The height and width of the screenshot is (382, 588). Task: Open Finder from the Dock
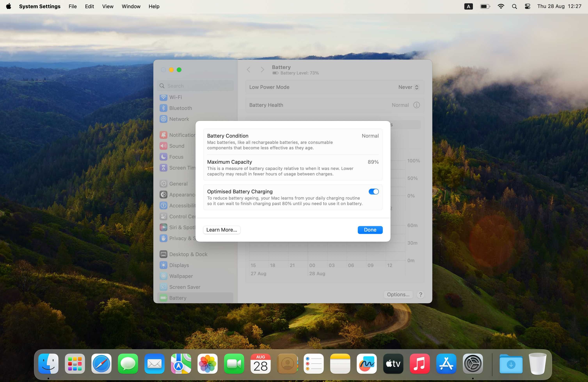(48, 363)
